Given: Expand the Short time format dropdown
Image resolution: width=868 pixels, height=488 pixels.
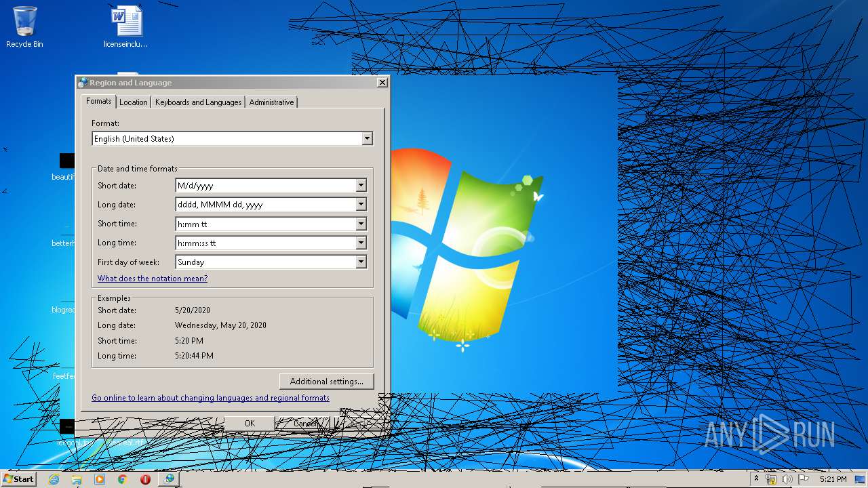Looking at the screenshot, I should coord(361,224).
